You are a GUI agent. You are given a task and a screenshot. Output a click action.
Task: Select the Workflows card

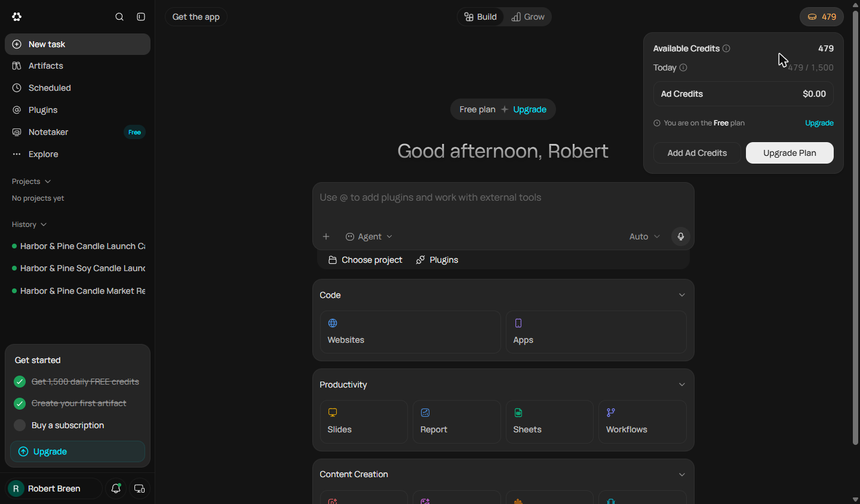pos(643,422)
